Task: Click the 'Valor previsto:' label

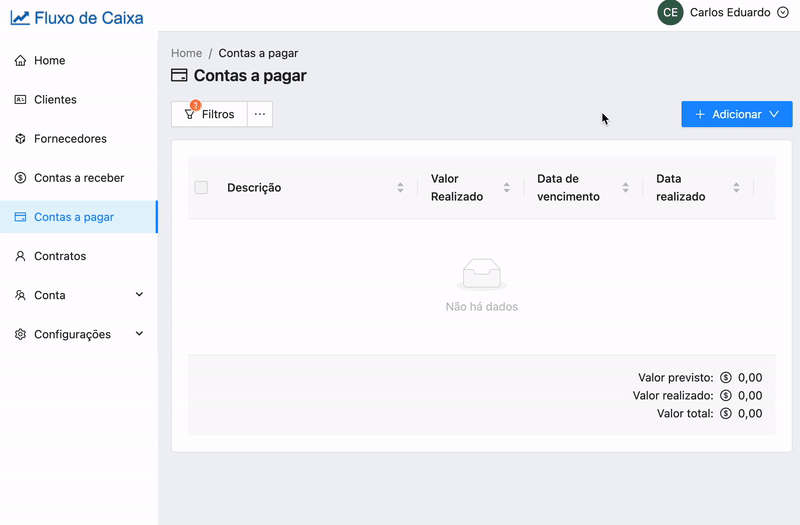Action: 676,378
